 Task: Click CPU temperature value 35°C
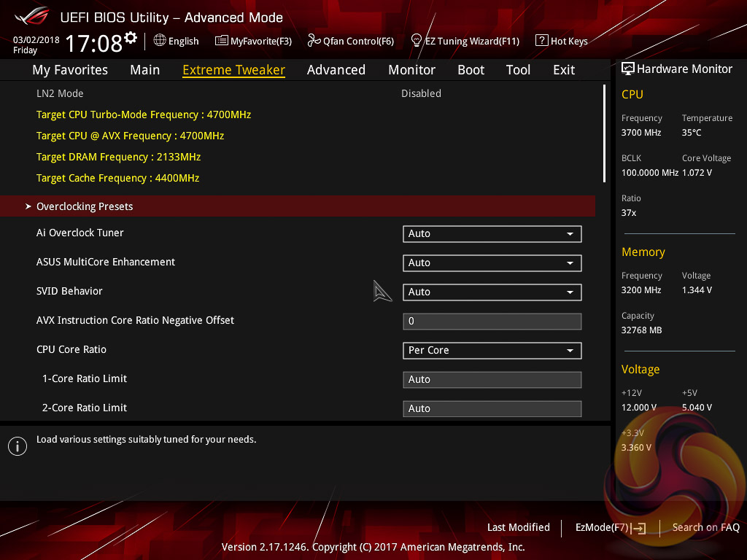click(x=692, y=133)
